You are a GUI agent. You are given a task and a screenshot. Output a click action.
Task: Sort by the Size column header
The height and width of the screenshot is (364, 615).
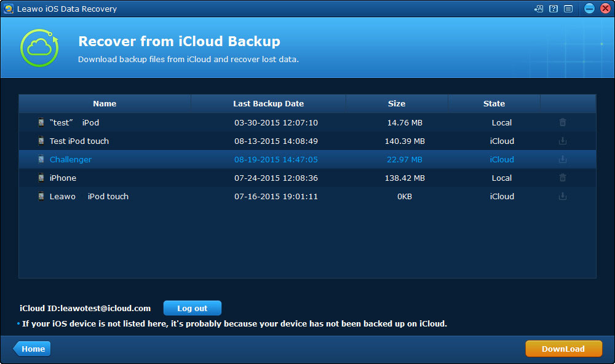[x=397, y=103]
